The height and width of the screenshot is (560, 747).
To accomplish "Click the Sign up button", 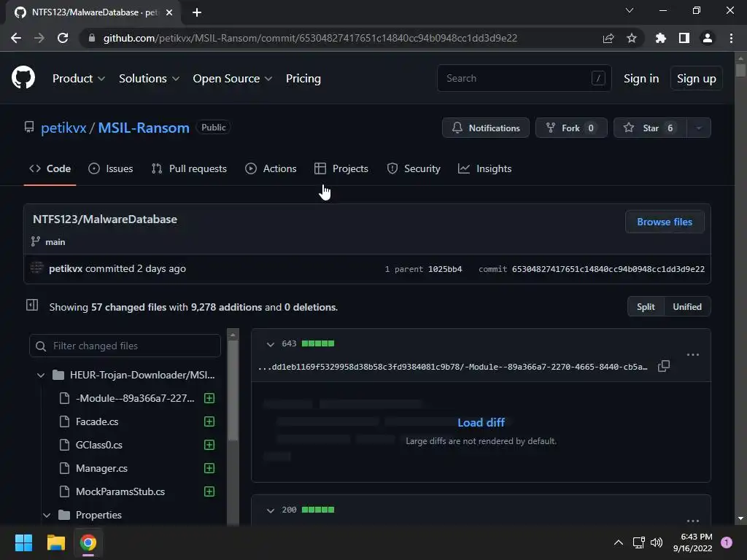I will [696, 79].
